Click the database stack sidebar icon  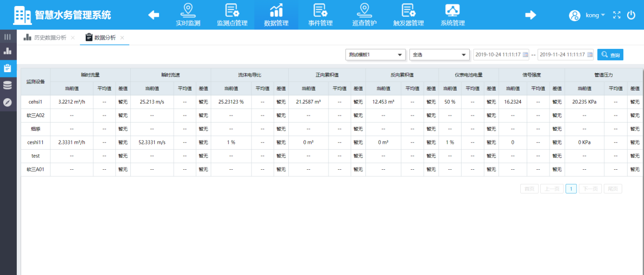pyautogui.click(x=8, y=85)
